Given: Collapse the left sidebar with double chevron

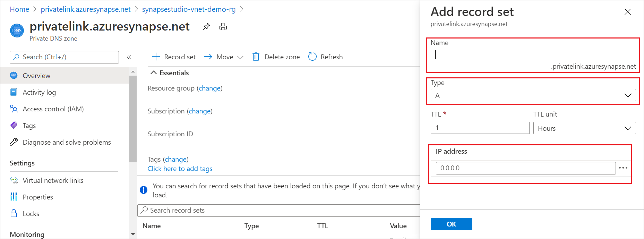Looking at the screenshot, I should point(129,57).
